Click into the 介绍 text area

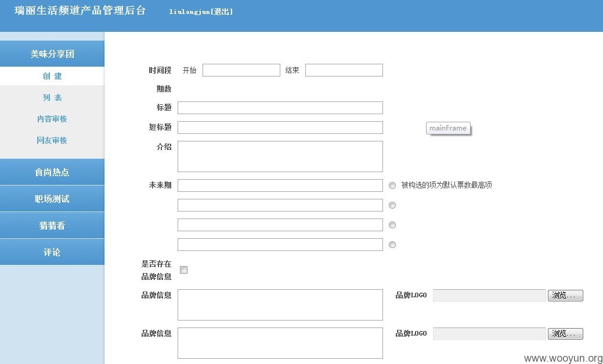[280, 156]
